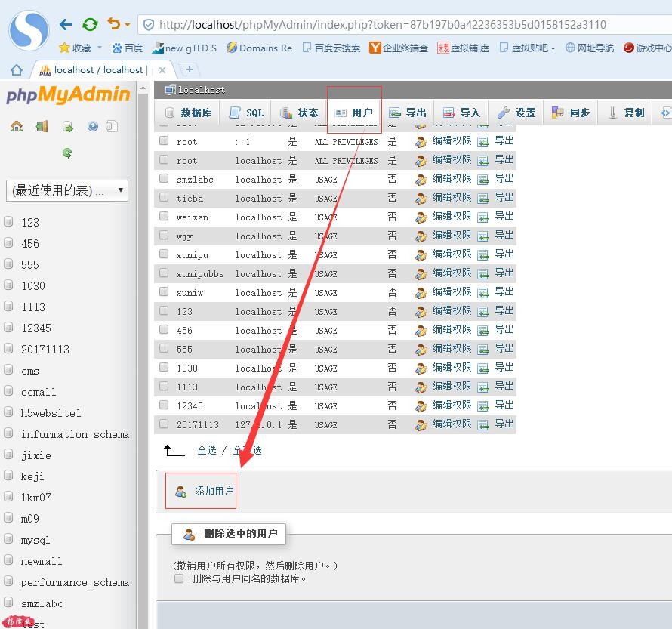Viewport: 672px width, 629px height.
Task: Click the database icon beside newmall
Action: click(8, 560)
